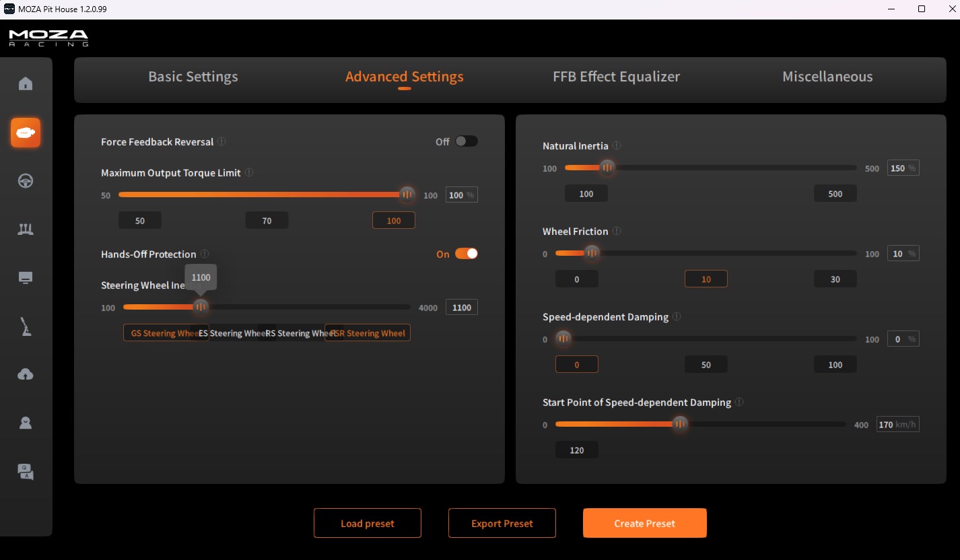Open FFB Effect Equalizer tab
This screenshot has height=560, width=960.
(x=616, y=77)
